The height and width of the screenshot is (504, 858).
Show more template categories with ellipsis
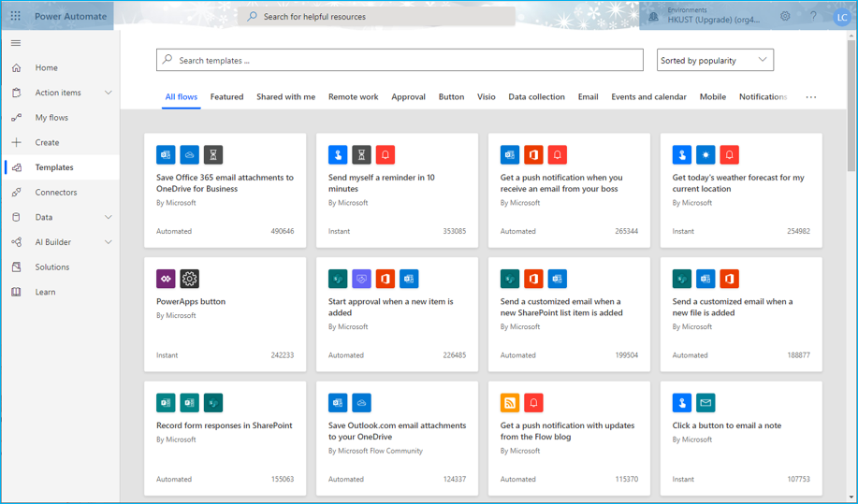pyautogui.click(x=811, y=96)
